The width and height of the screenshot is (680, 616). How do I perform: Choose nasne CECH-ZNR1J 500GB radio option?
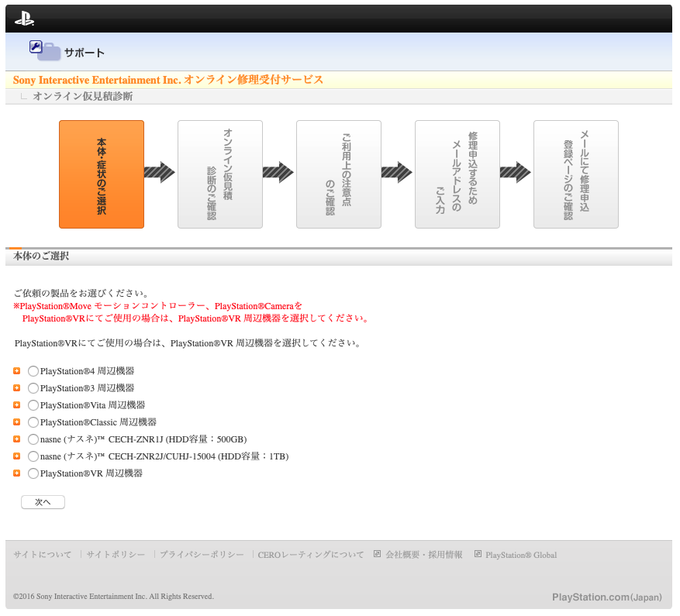[x=33, y=439]
